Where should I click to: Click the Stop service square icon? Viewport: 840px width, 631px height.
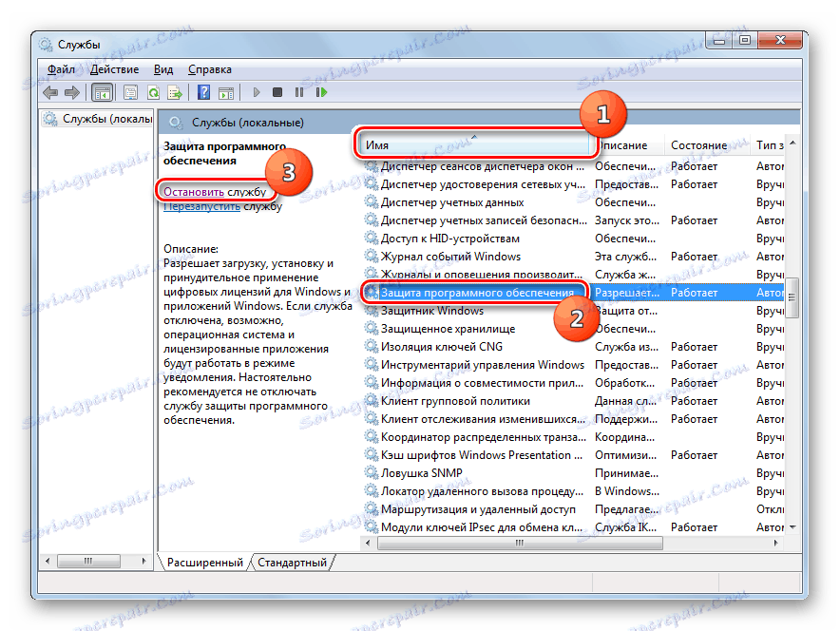point(277,92)
